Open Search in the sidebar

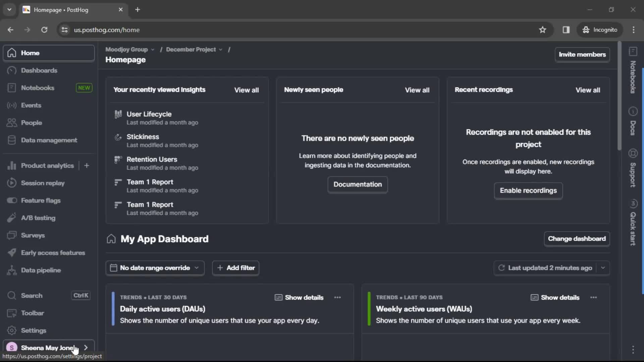(49, 296)
